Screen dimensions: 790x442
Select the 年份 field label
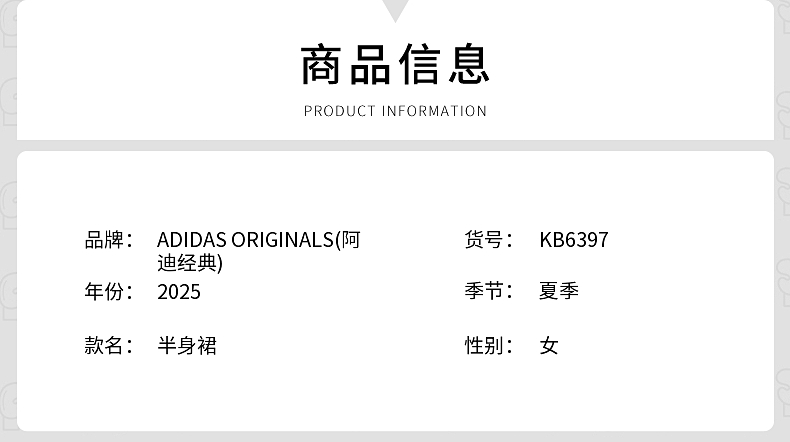coord(107,292)
